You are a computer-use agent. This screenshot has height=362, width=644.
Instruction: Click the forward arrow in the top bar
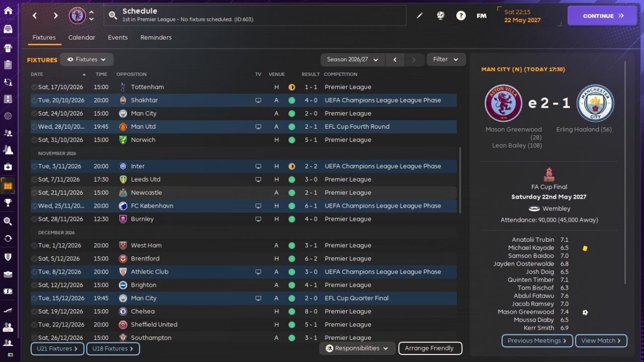[x=56, y=16]
